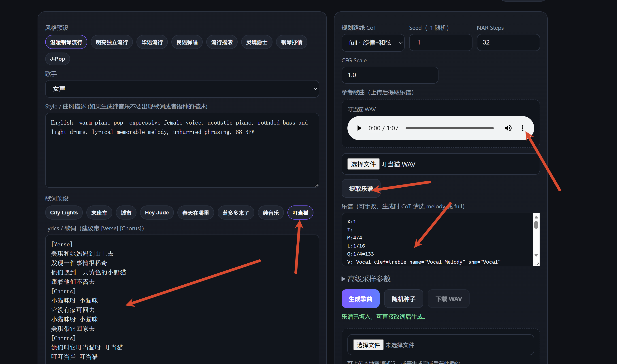Select the 明亮独立流行 style preset

[x=112, y=42]
